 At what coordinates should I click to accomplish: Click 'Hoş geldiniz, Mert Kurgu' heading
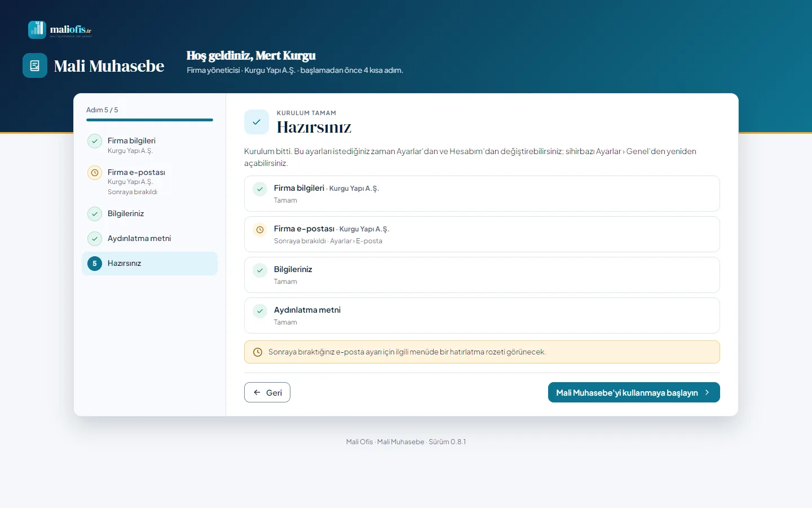[x=251, y=55]
